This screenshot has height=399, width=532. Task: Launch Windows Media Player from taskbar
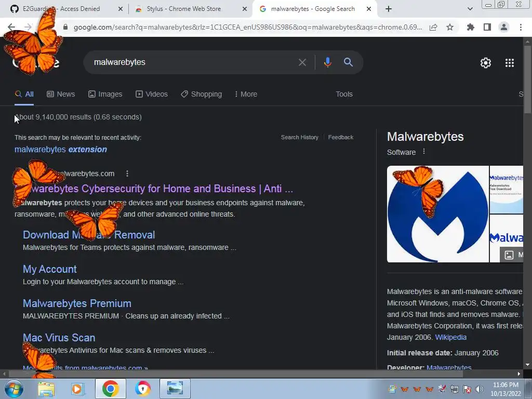coord(78,389)
